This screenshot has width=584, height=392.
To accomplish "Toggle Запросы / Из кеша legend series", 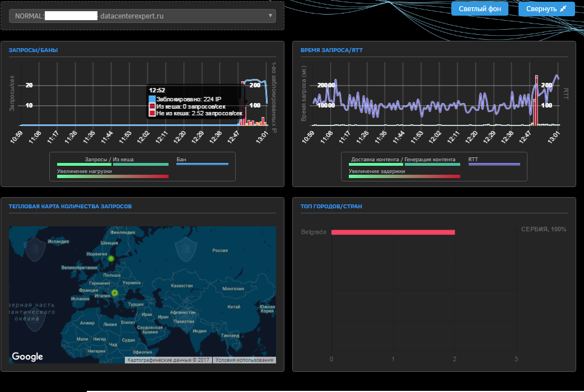I will (x=113, y=161).
